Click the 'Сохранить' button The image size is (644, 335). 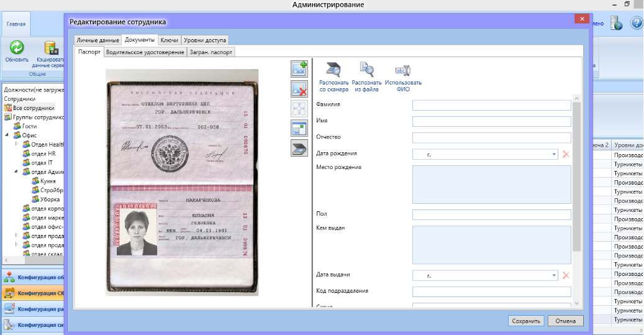526,321
